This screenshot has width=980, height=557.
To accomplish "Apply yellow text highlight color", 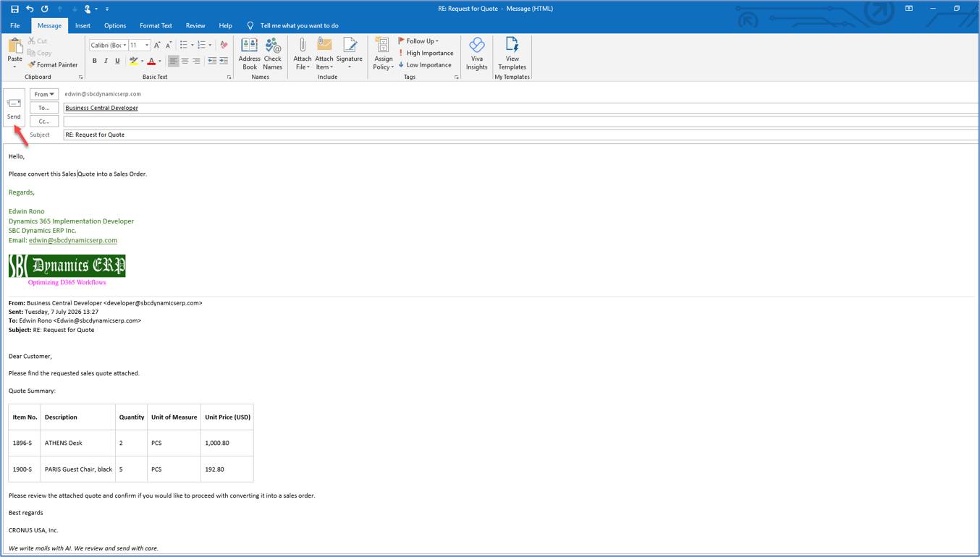I will tap(133, 61).
